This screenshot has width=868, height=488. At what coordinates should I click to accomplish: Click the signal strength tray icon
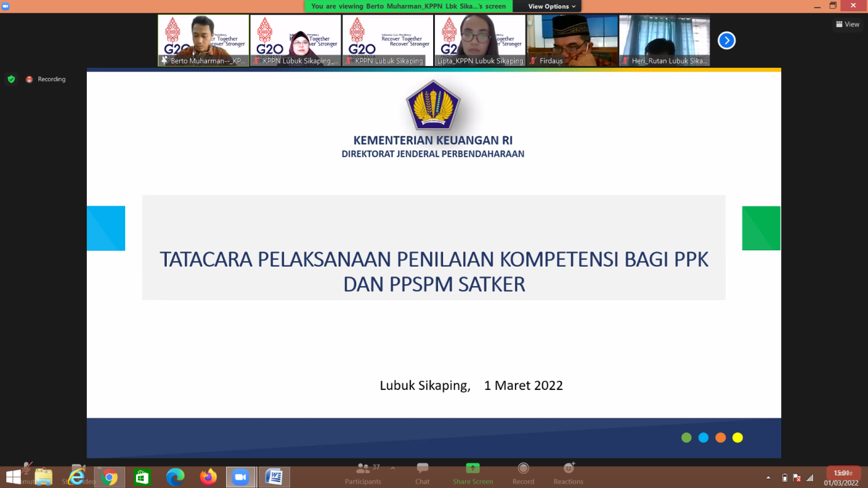[x=810, y=478]
